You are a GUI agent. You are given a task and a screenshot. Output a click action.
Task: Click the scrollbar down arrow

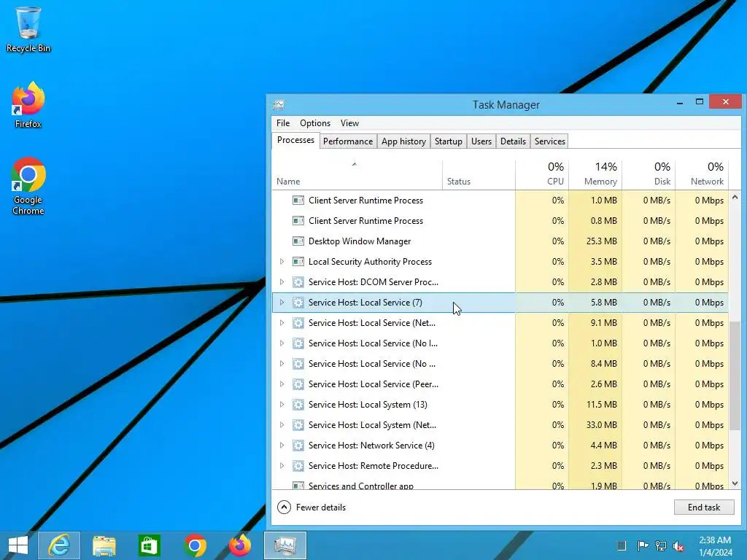(735, 483)
